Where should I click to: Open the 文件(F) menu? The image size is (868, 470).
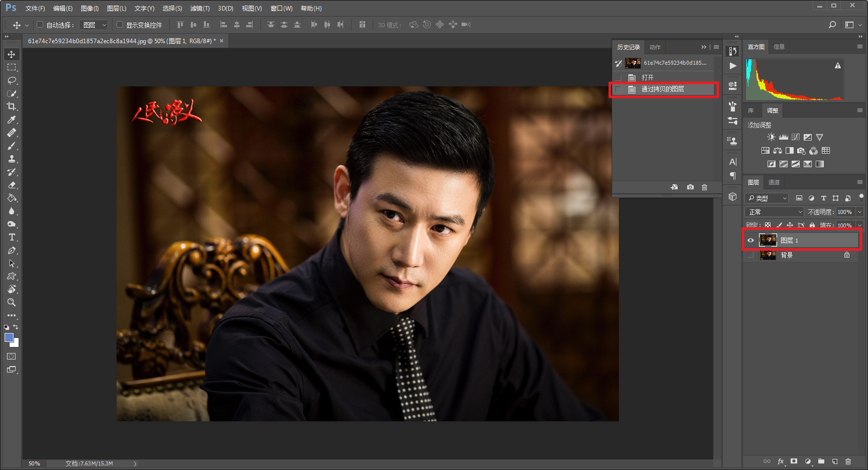click(x=35, y=9)
